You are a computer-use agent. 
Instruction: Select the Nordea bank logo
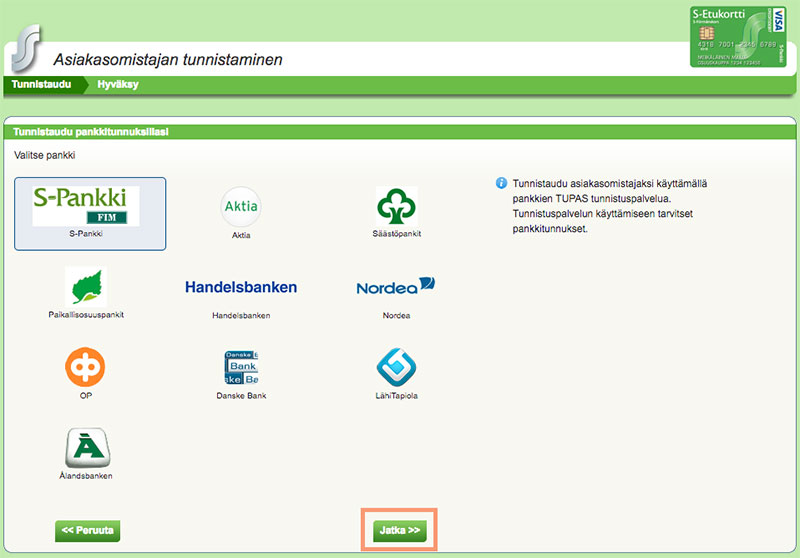coord(396,287)
